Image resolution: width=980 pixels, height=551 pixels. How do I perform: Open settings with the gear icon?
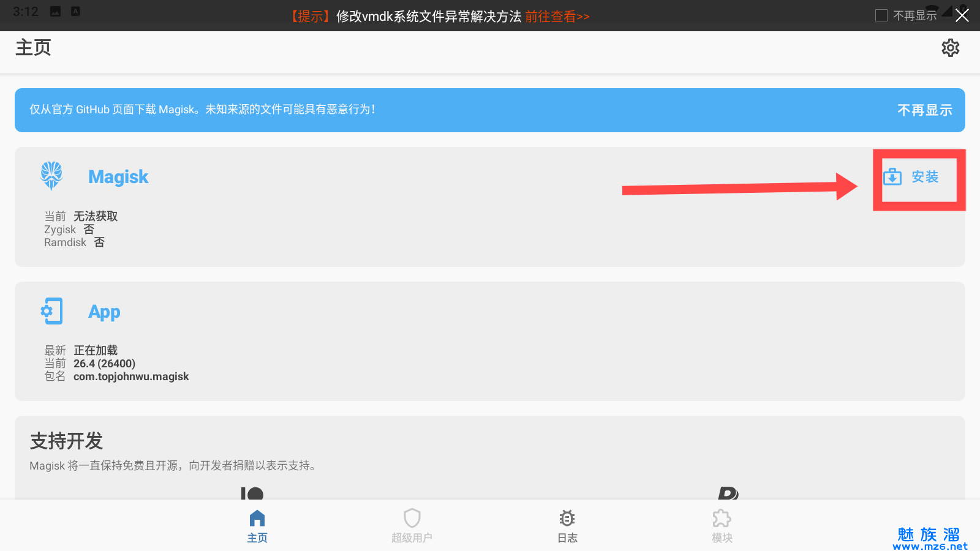tap(950, 48)
